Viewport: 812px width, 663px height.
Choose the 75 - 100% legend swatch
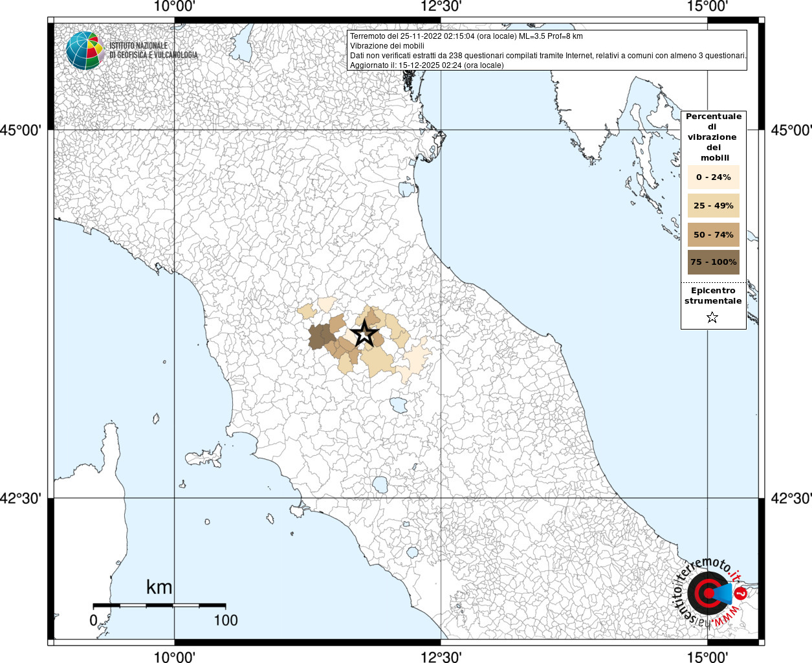click(713, 262)
